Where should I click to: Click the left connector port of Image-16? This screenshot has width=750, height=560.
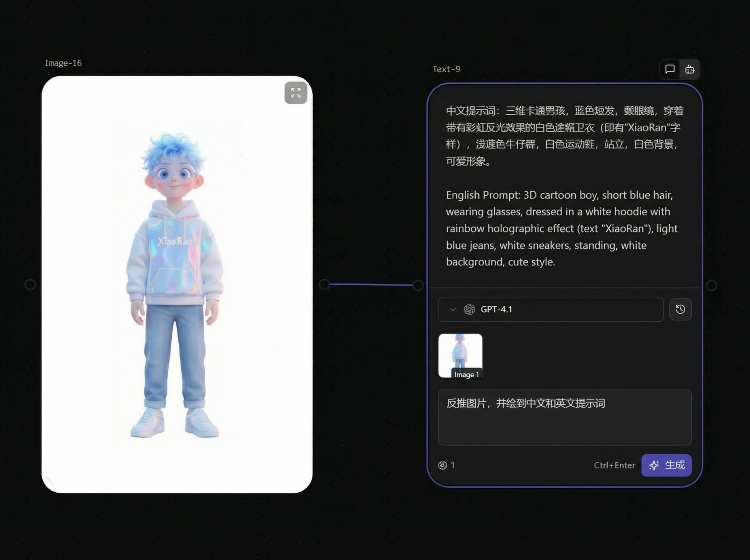30,284
